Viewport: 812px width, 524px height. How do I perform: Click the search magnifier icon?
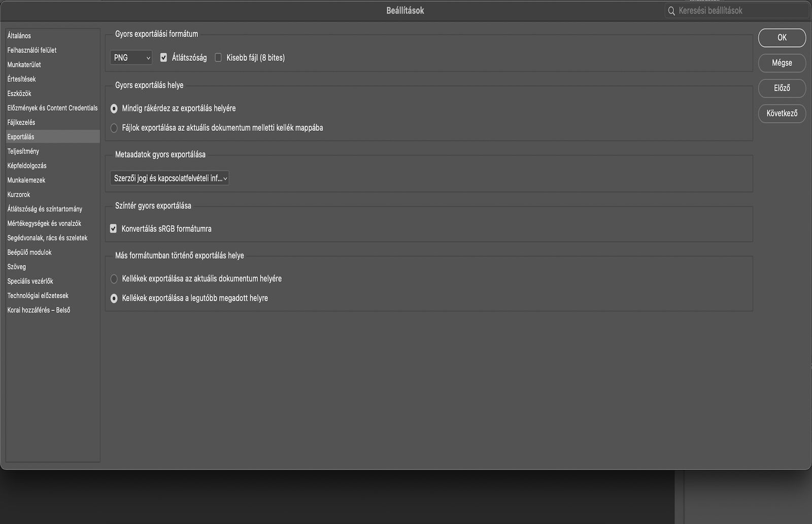(671, 11)
